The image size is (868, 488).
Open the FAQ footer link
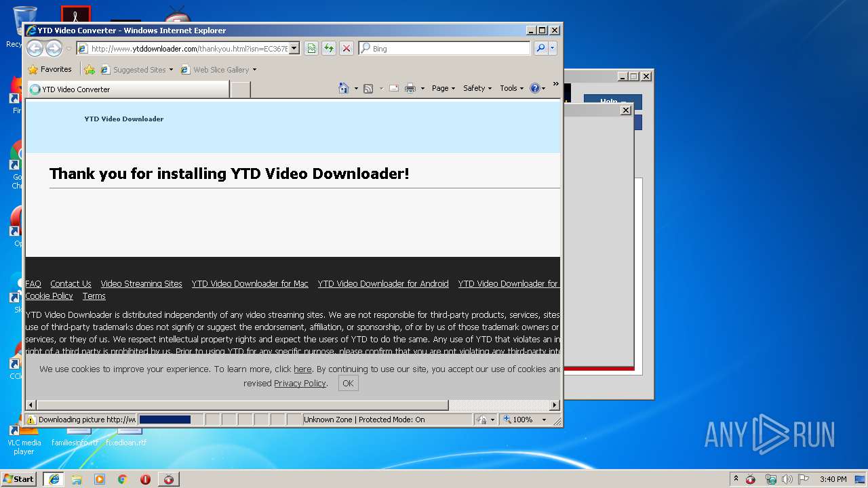point(33,284)
